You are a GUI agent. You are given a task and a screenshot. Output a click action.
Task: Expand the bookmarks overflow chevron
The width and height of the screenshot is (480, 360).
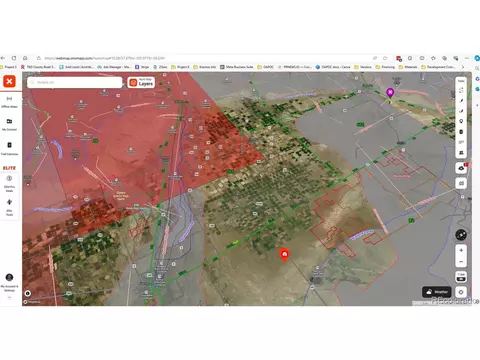[x=463, y=67]
